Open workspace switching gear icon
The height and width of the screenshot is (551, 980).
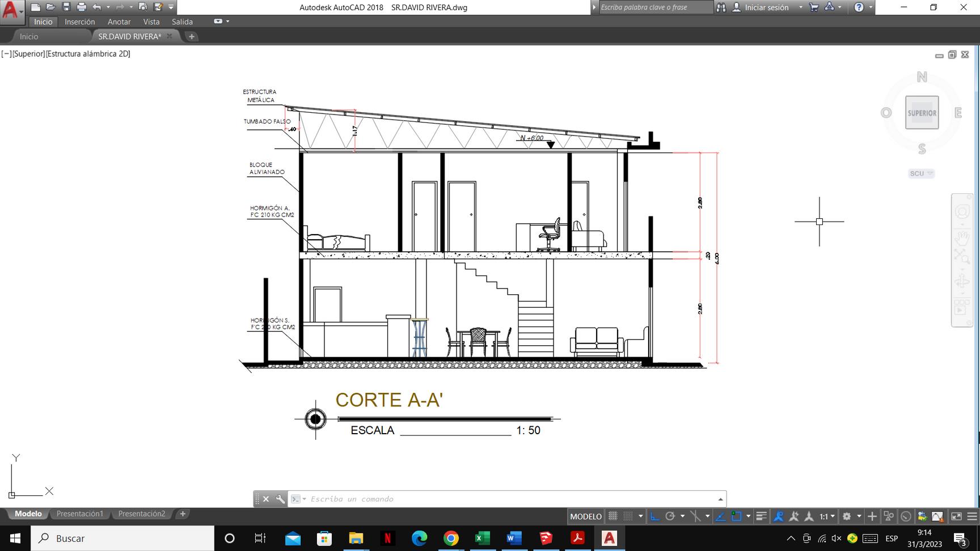tap(847, 516)
